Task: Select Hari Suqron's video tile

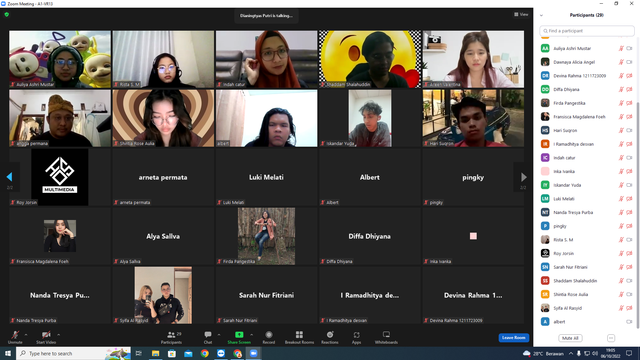Action: point(473,118)
